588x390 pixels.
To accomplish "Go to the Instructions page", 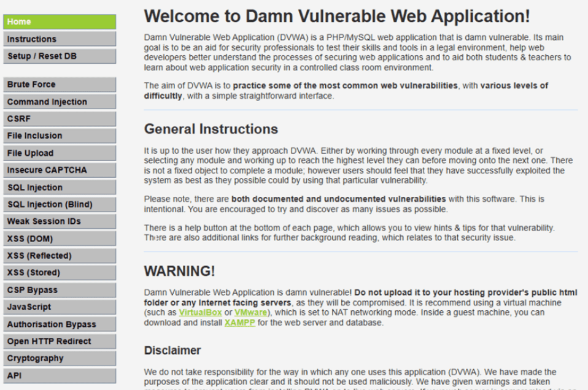I will coord(59,39).
